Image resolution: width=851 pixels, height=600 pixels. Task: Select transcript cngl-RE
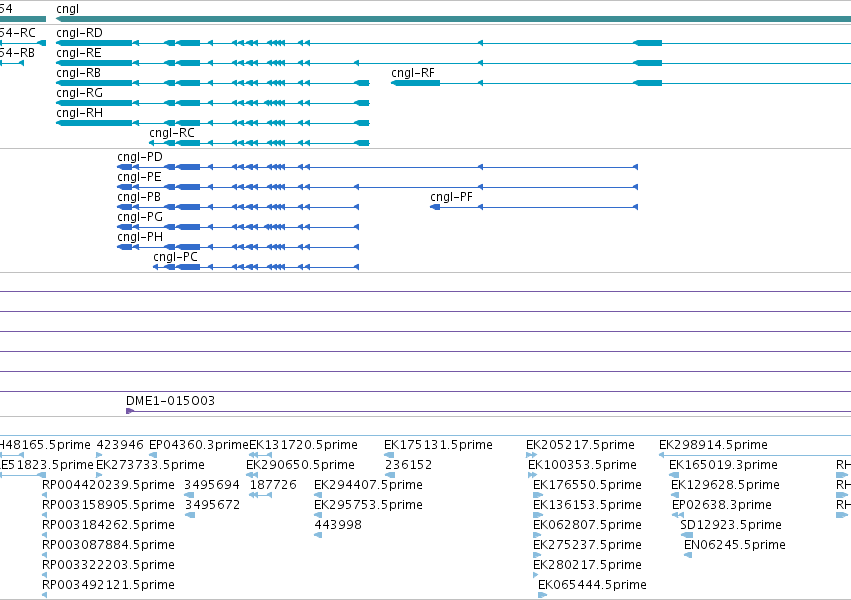pos(453,63)
